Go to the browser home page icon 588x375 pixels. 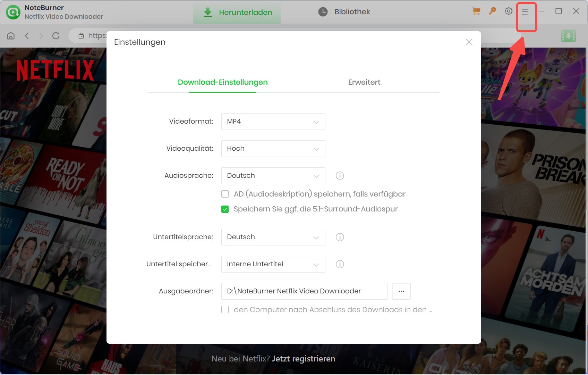[11, 36]
